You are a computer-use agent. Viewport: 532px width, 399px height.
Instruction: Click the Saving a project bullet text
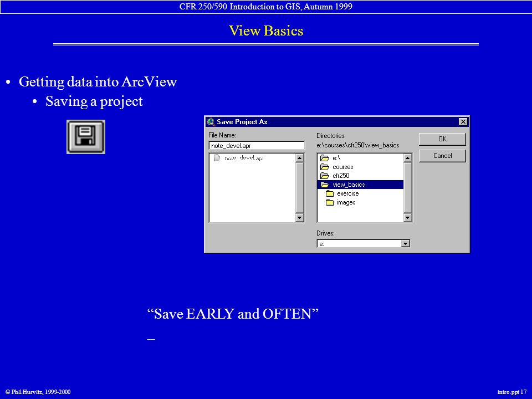point(94,101)
